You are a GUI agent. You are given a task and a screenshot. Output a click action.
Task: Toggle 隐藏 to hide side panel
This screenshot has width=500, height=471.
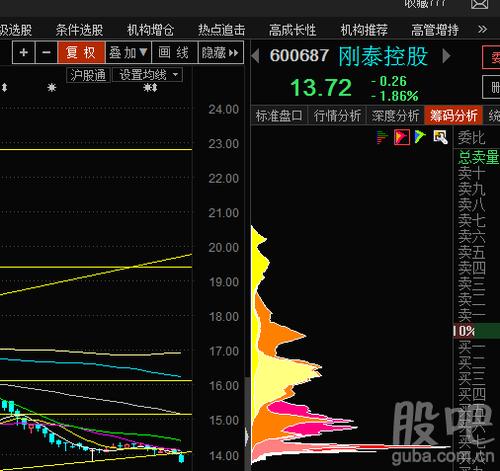click(221, 52)
